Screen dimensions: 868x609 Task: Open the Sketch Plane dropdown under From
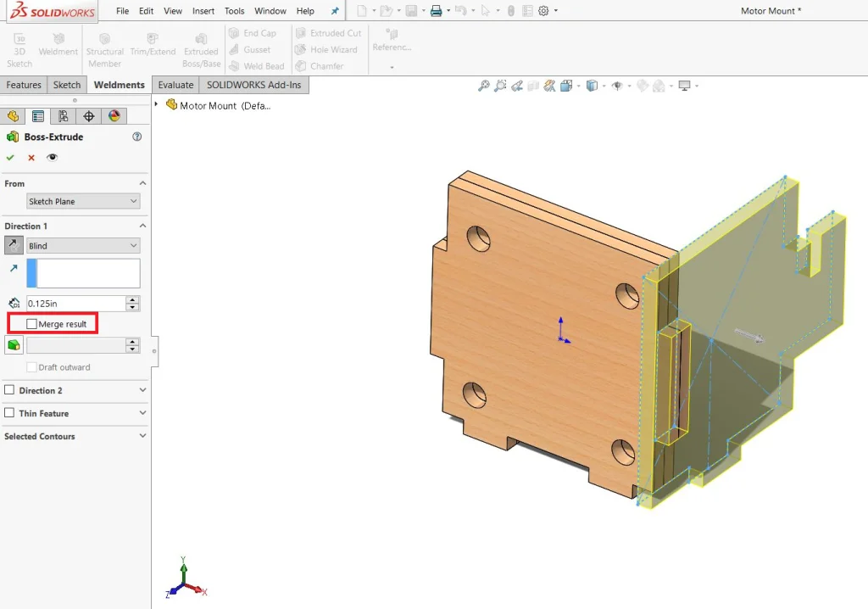pos(83,202)
